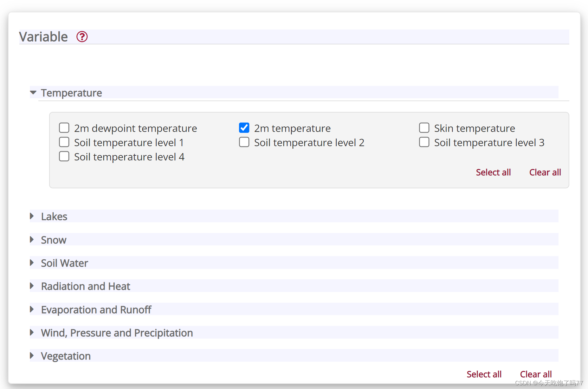
Task: Collapse the Temperature section arrow
Action: 33,93
